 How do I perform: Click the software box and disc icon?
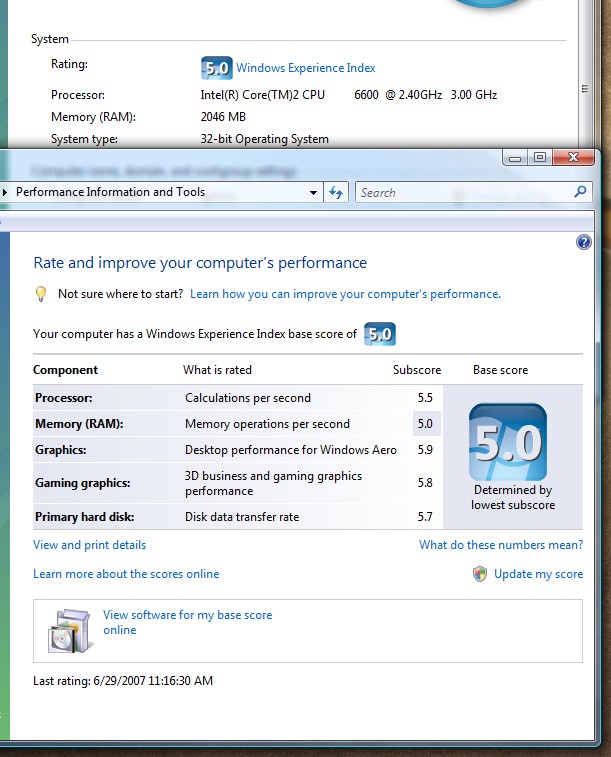(x=69, y=631)
